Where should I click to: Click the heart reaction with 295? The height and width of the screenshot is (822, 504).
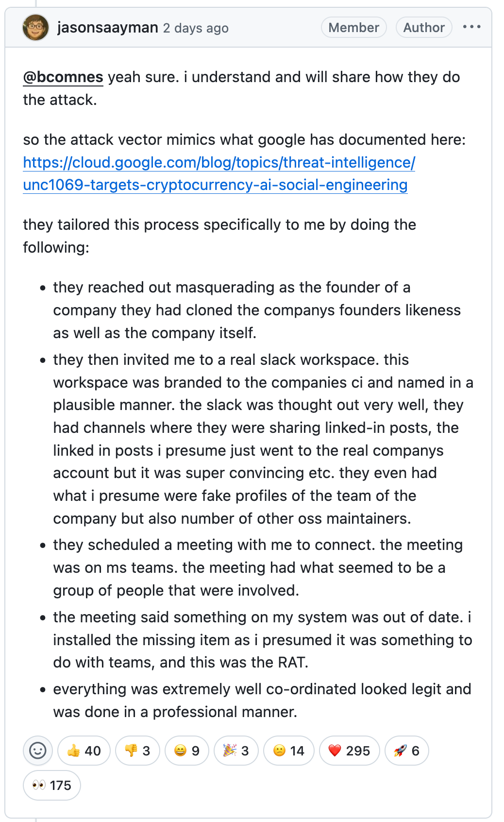349,751
